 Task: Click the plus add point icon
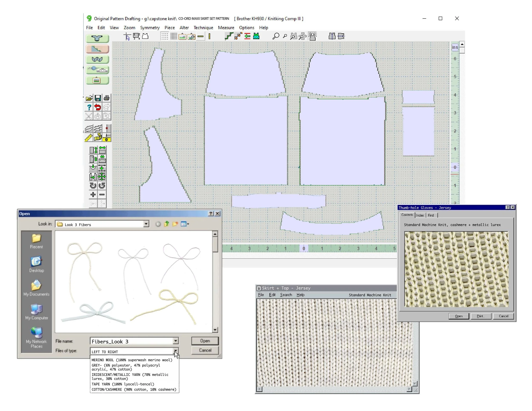[93, 194]
